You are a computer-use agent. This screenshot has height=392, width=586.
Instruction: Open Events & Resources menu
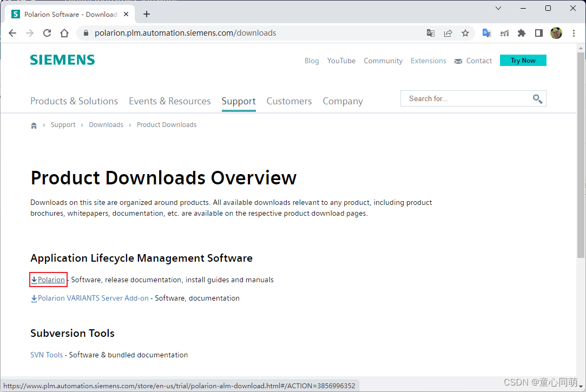[x=170, y=101]
